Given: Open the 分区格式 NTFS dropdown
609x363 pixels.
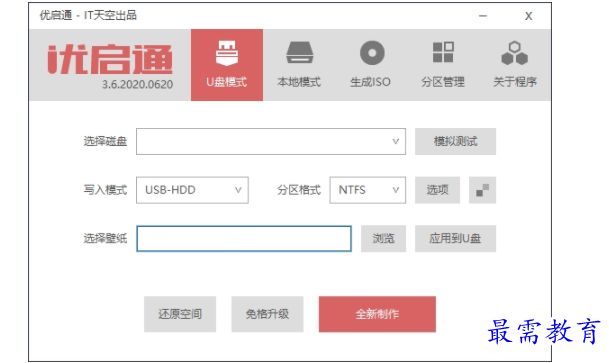Looking at the screenshot, I should 367,190.
